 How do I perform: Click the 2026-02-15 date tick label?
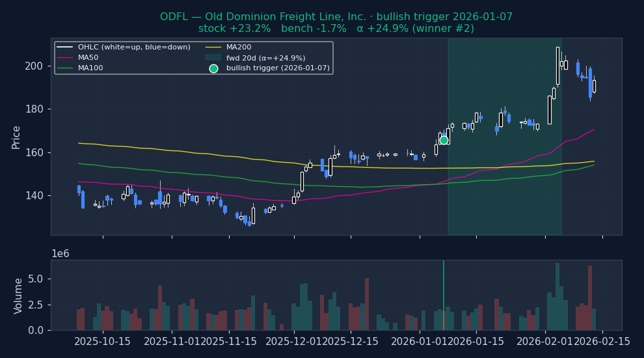pos(602,342)
